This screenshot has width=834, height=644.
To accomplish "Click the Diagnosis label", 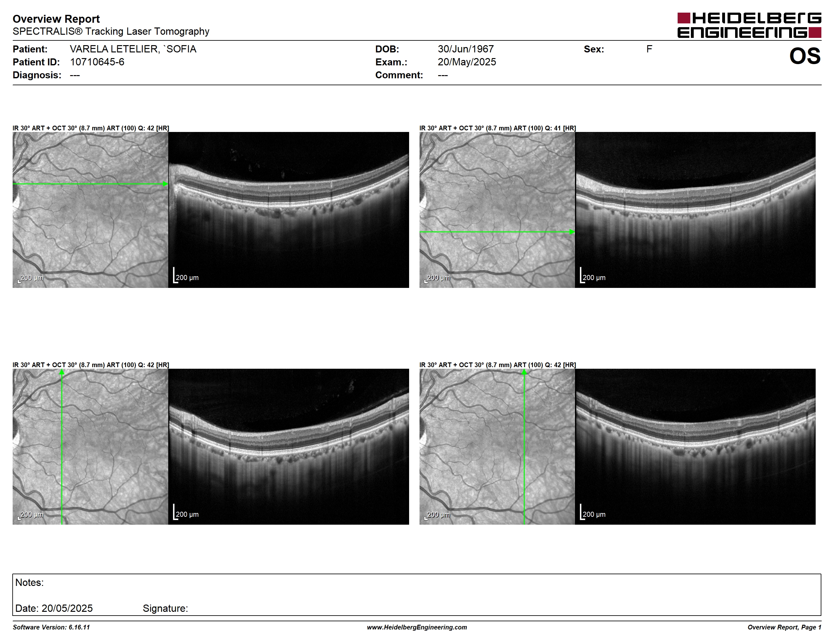I will tap(37, 75).
